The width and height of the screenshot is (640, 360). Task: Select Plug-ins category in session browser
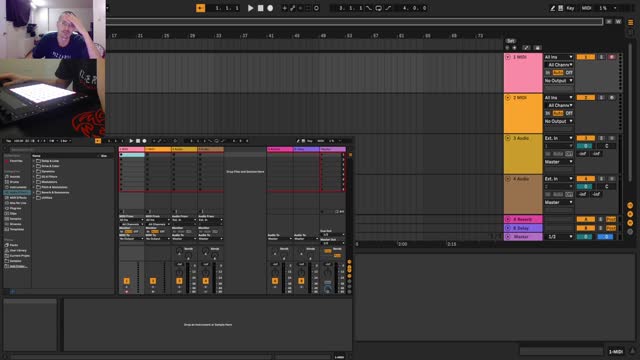click(x=16, y=208)
